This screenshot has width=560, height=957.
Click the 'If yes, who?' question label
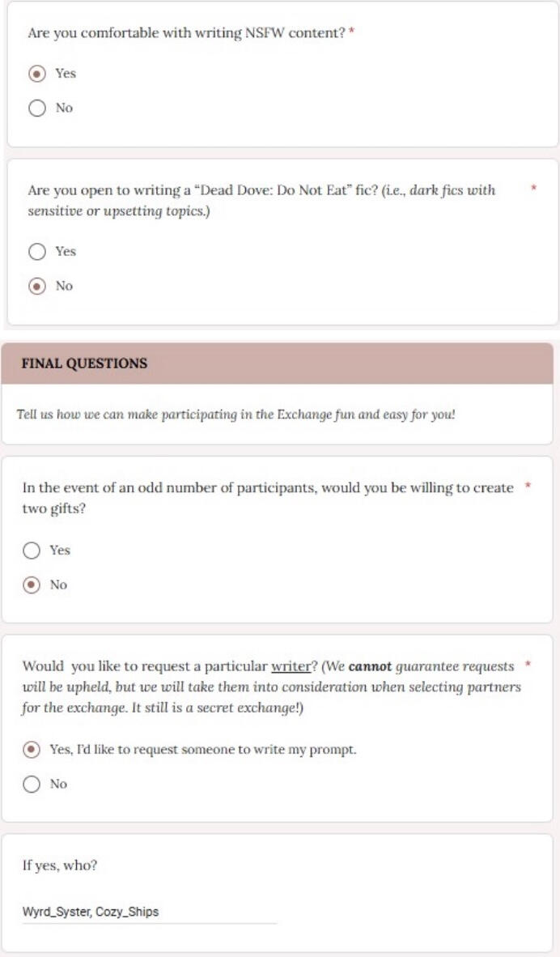point(59,866)
